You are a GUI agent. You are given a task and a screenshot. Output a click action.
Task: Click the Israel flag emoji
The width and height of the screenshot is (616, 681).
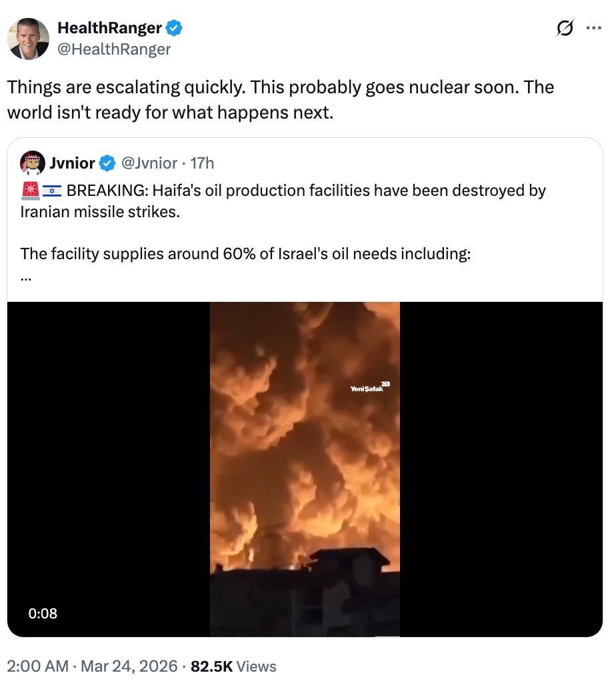[52, 191]
